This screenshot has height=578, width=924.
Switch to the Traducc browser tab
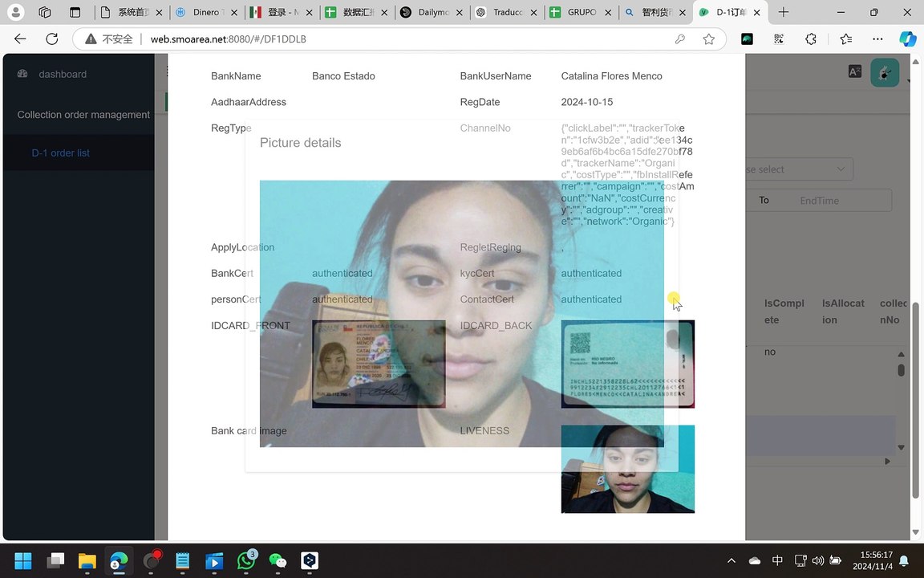506,12
